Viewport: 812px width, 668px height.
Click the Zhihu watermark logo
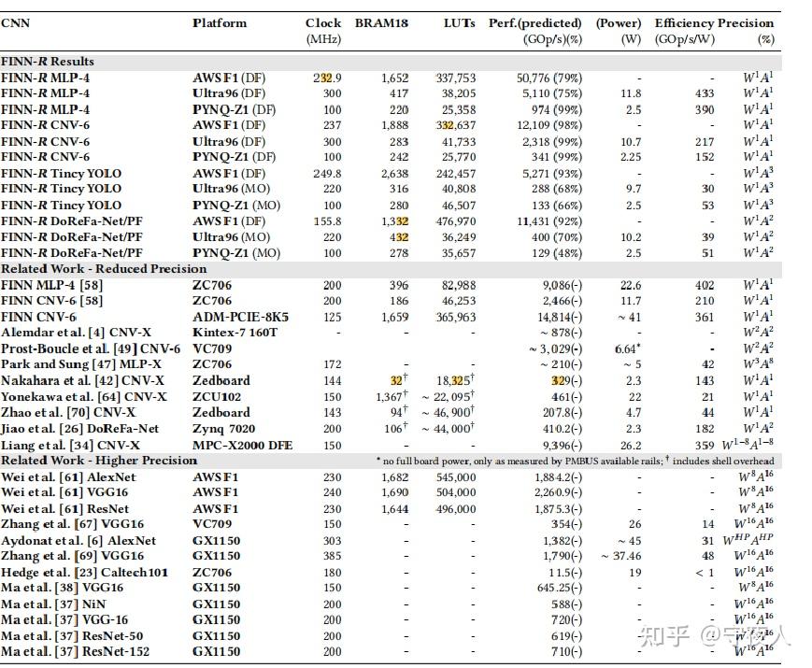click(664, 636)
